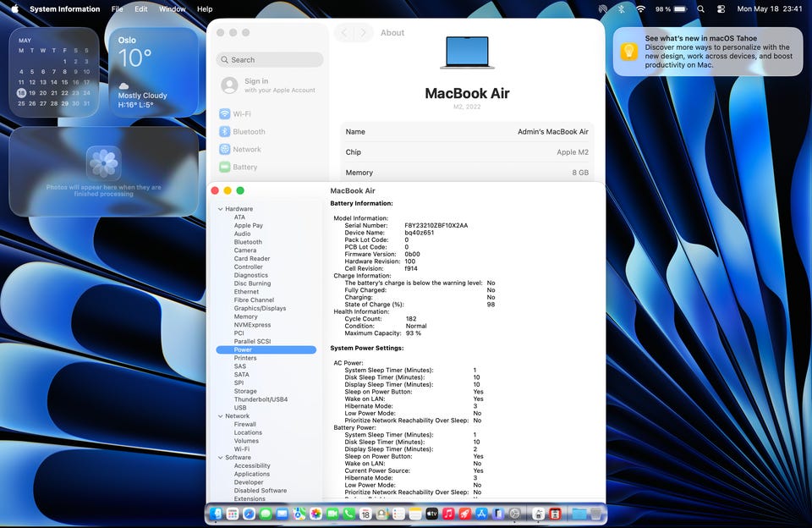The width and height of the screenshot is (812, 528).
Task: Select Graphics/Displays in the Hardware list
Action: point(260,308)
